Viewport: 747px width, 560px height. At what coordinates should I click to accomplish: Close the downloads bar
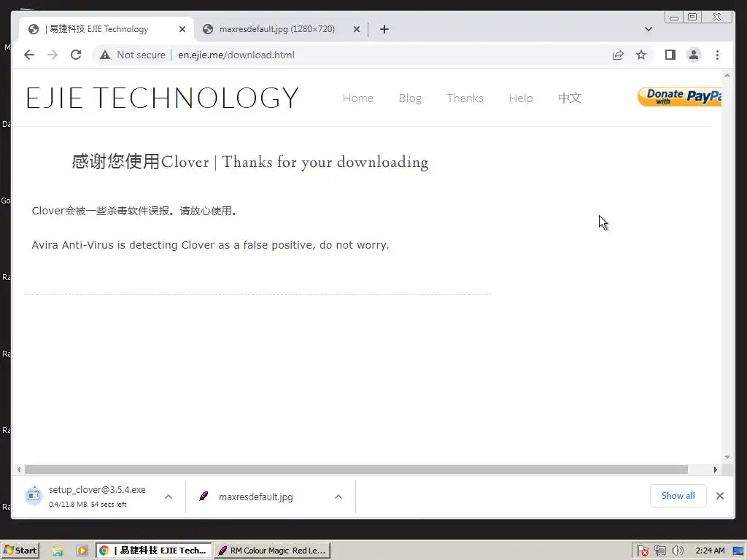[720, 496]
